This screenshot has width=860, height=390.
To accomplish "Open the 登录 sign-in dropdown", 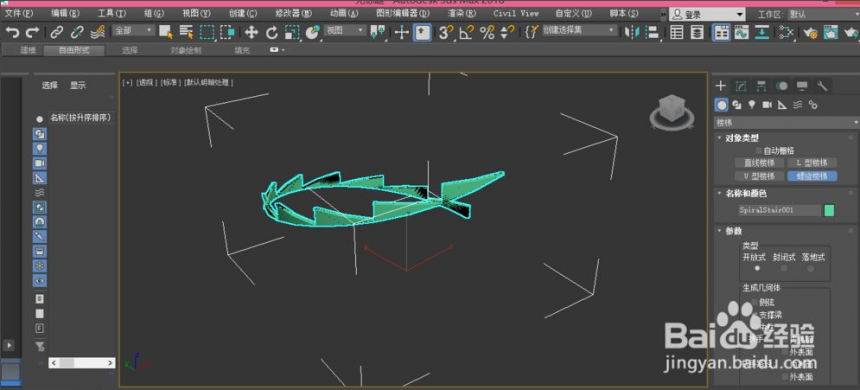I will (x=708, y=15).
